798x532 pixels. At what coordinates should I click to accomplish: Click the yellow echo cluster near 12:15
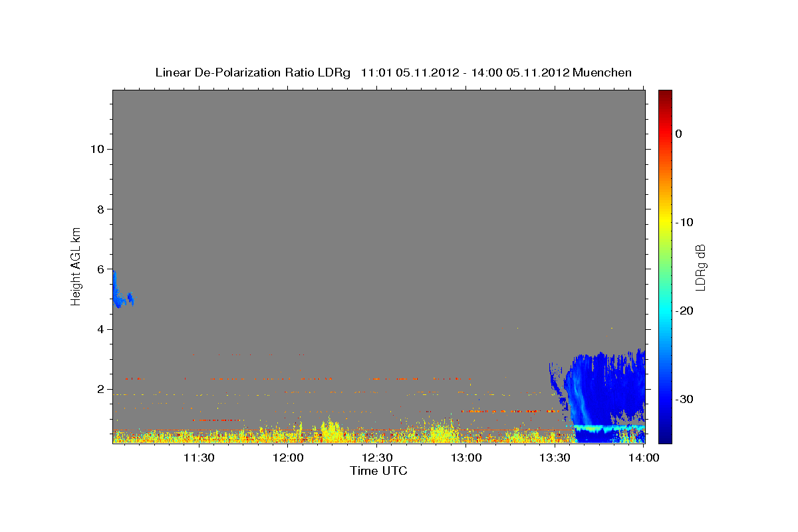pyautogui.click(x=331, y=431)
